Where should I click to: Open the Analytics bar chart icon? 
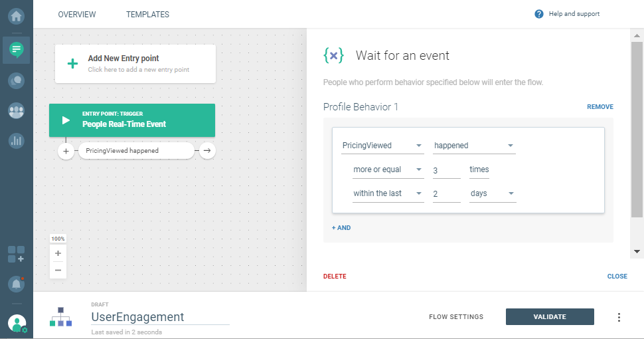coord(16,140)
